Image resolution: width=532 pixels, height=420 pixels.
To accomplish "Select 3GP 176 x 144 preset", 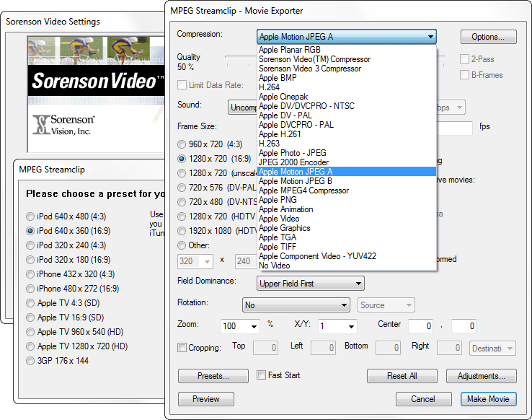I will click(x=30, y=361).
